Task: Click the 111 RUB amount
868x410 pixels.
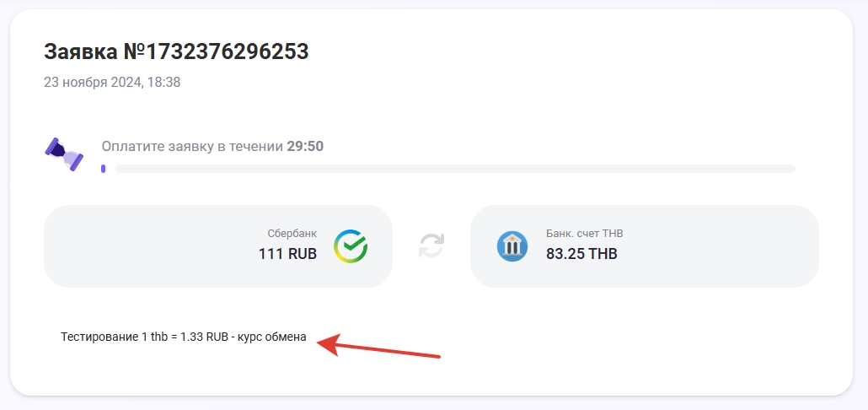Action: 287,253
